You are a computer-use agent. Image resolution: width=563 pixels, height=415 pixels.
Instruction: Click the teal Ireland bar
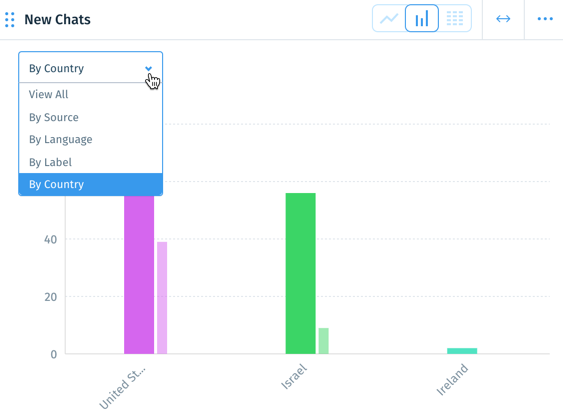pyautogui.click(x=462, y=351)
